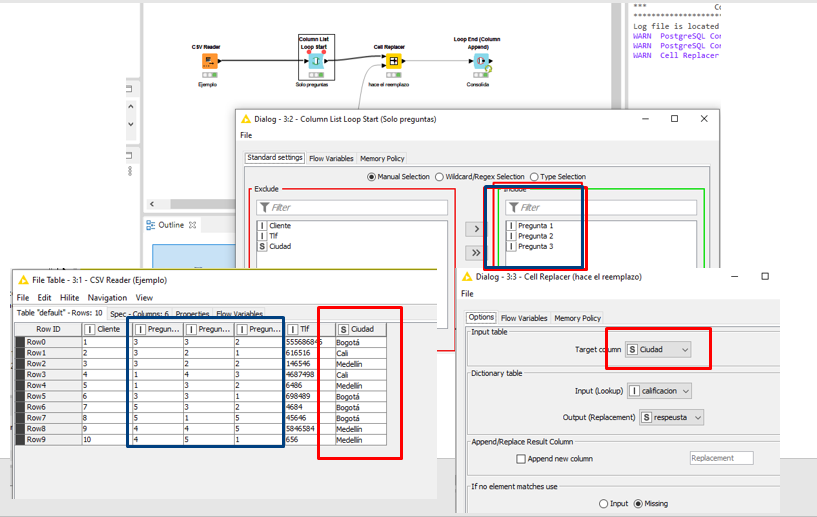Screen dimensions: 817x517
Task: Select the CSV Reader node icon
Action: [209, 61]
